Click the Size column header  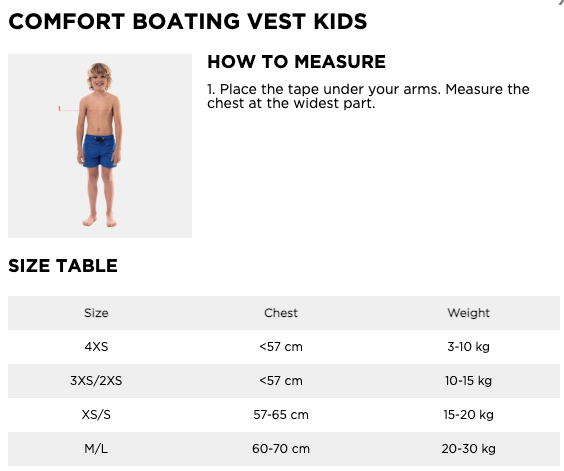click(96, 313)
